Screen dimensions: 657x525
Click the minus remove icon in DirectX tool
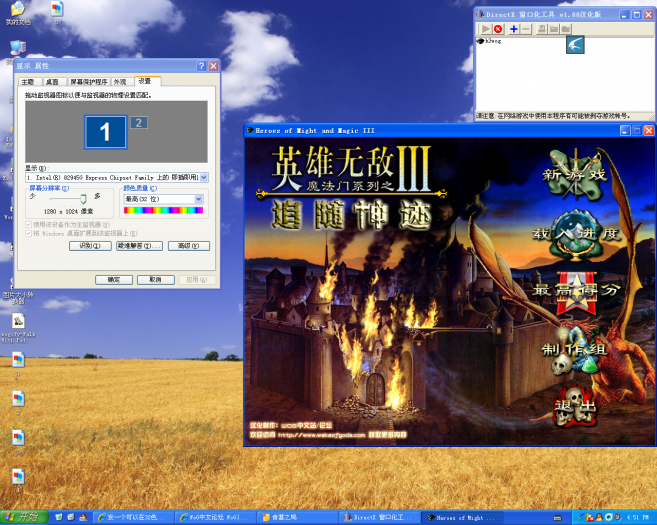[x=526, y=29]
